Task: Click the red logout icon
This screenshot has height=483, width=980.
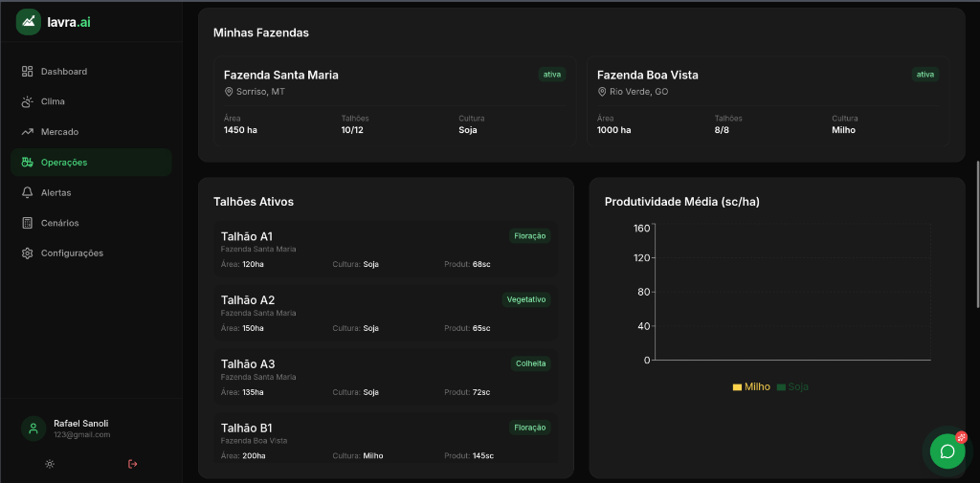Action: click(x=132, y=464)
